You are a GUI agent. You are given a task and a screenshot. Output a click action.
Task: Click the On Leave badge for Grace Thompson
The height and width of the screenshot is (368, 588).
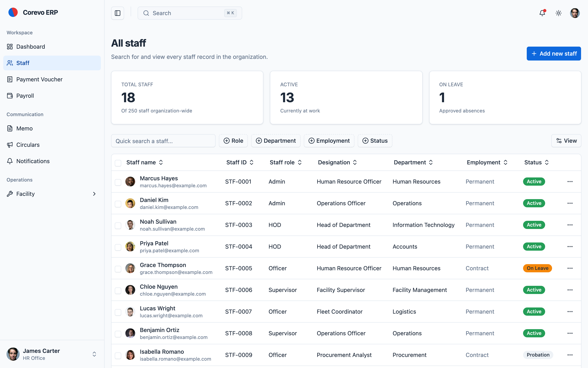click(x=537, y=268)
